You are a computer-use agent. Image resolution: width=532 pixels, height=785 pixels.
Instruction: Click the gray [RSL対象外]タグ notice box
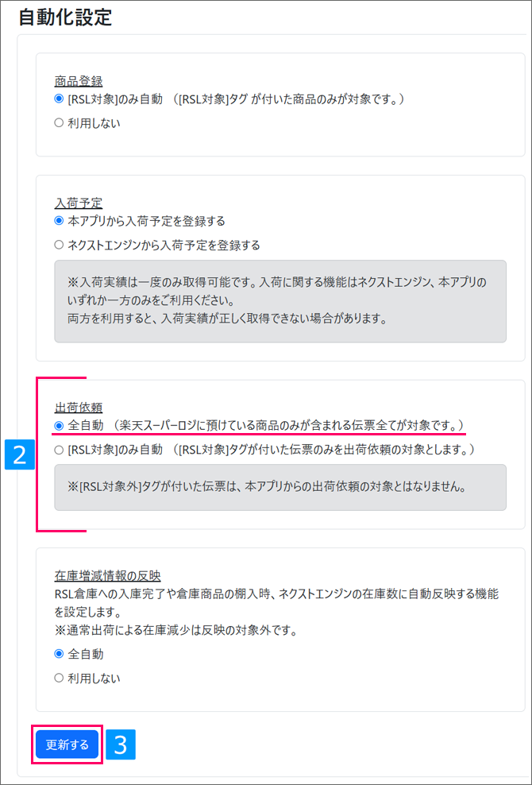point(279,486)
